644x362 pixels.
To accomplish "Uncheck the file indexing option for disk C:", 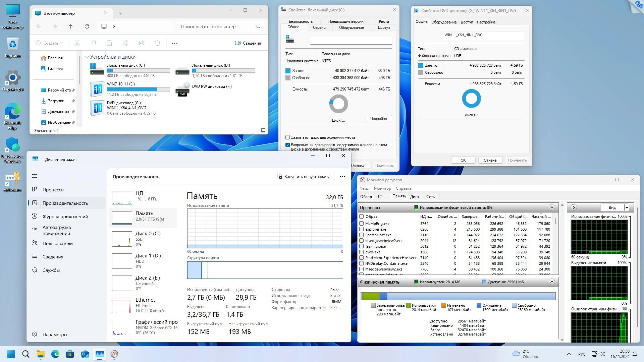I will pos(287,145).
